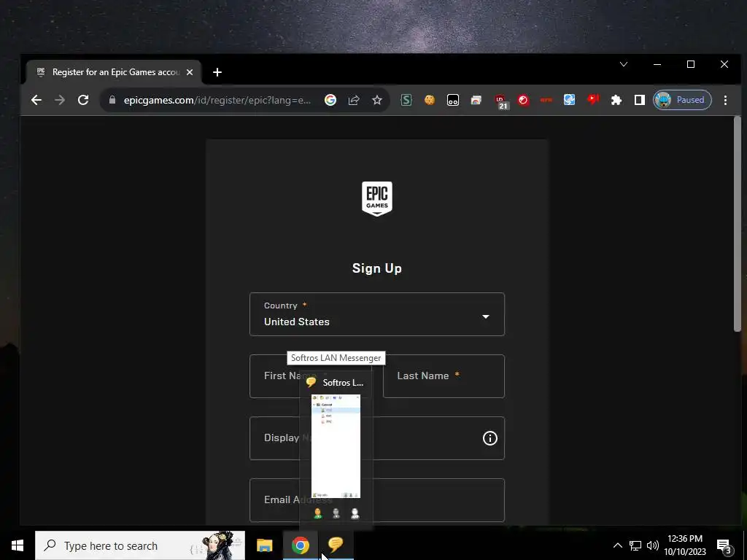Open uBlock extension showing 21 badge
The image size is (747, 560).
click(x=500, y=101)
